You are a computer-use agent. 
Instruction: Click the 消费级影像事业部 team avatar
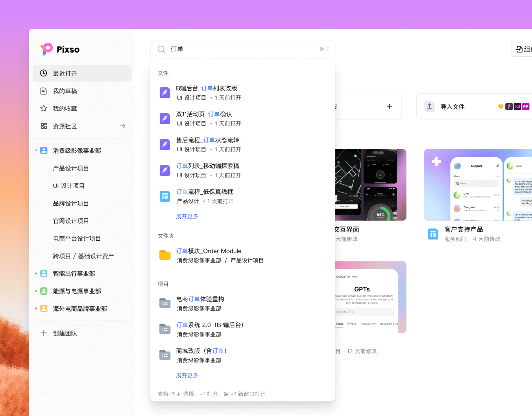44,150
